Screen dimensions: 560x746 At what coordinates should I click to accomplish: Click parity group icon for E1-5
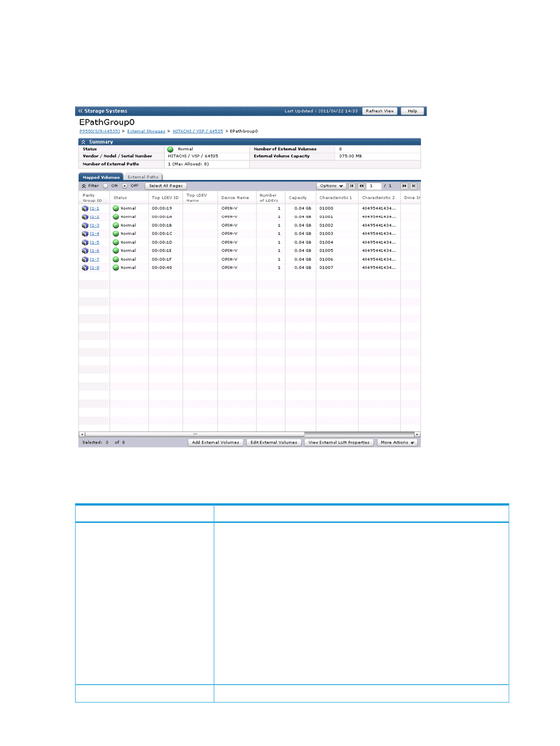tap(85, 243)
